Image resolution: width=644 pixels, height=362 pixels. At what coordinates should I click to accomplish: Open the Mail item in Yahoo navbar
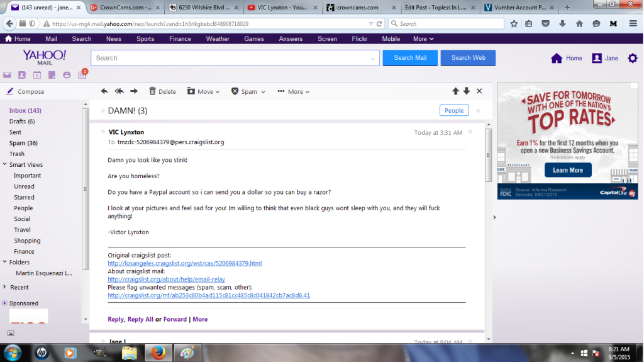tap(51, 38)
